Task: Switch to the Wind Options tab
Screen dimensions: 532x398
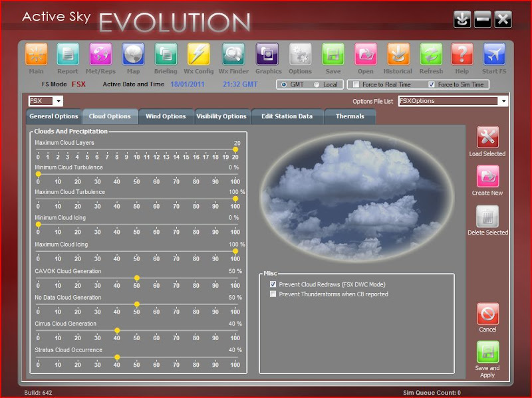Action: pyautogui.click(x=166, y=116)
